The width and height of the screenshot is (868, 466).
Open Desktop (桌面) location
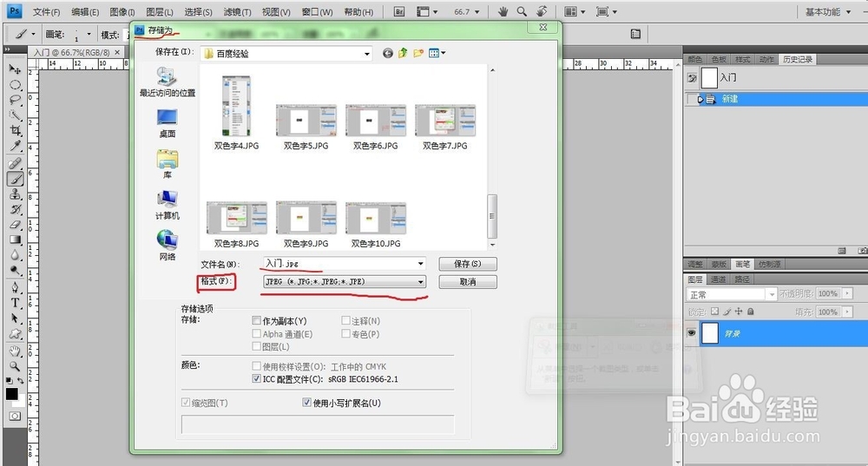coord(168,123)
